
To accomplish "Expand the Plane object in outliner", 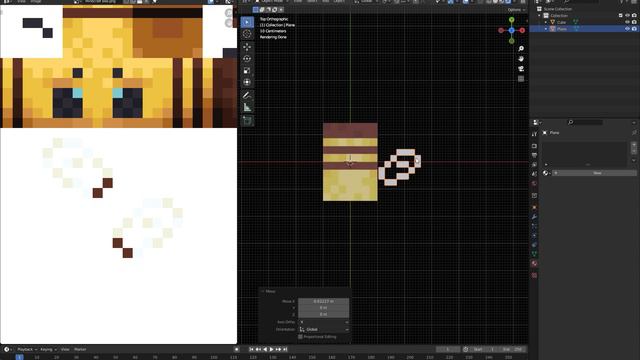I will click(x=546, y=29).
